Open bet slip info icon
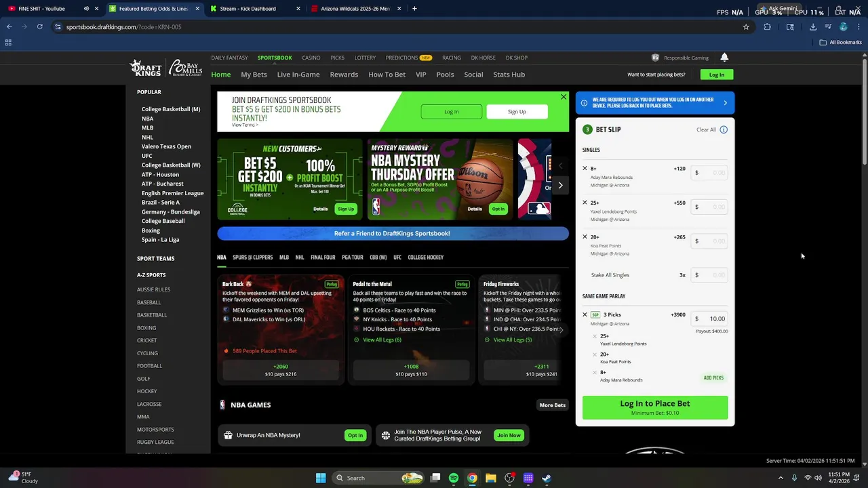Image resolution: width=868 pixels, height=488 pixels. (x=724, y=129)
